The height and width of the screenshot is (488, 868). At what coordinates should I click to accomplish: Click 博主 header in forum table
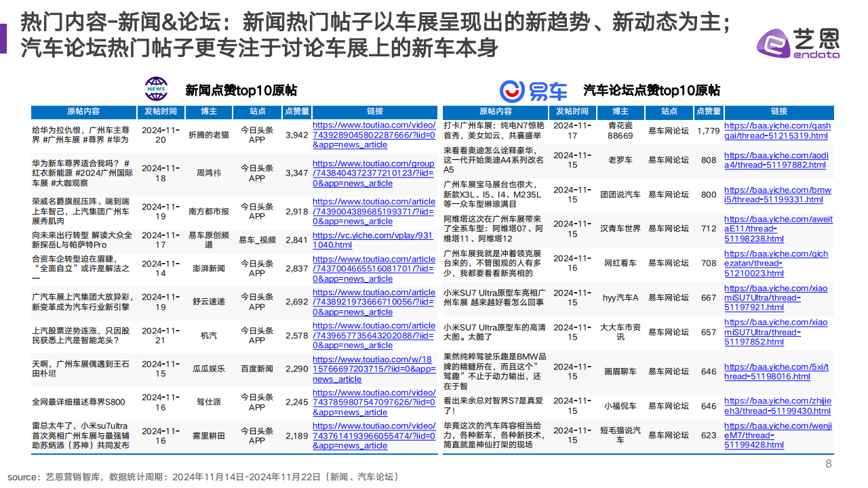click(620, 111)
